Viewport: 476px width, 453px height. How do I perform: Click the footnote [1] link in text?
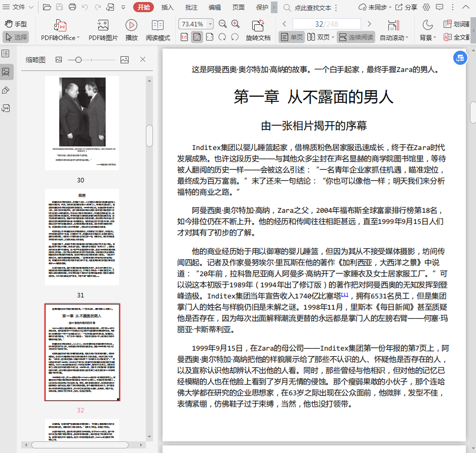[x=345, y=294]
